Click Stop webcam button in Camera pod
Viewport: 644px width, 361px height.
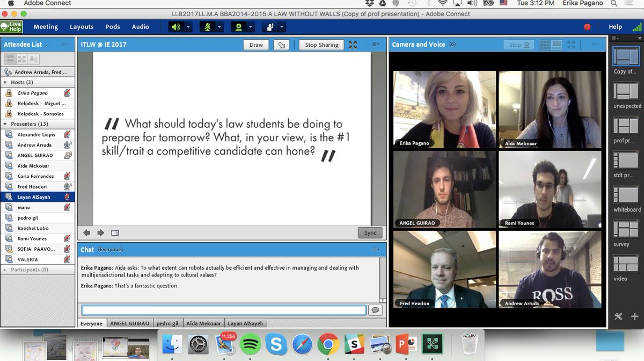pos(519,45)
